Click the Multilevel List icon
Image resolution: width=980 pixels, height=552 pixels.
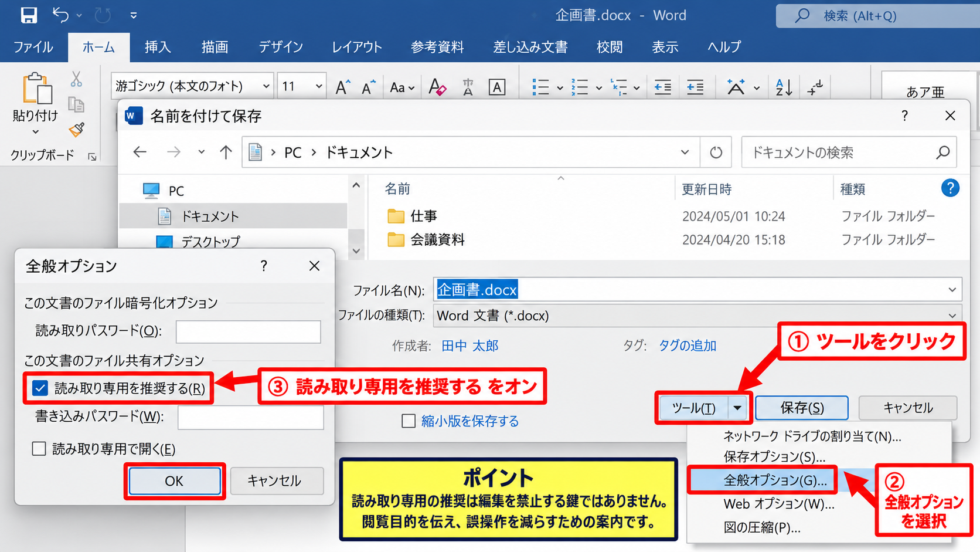click(619, 87)
